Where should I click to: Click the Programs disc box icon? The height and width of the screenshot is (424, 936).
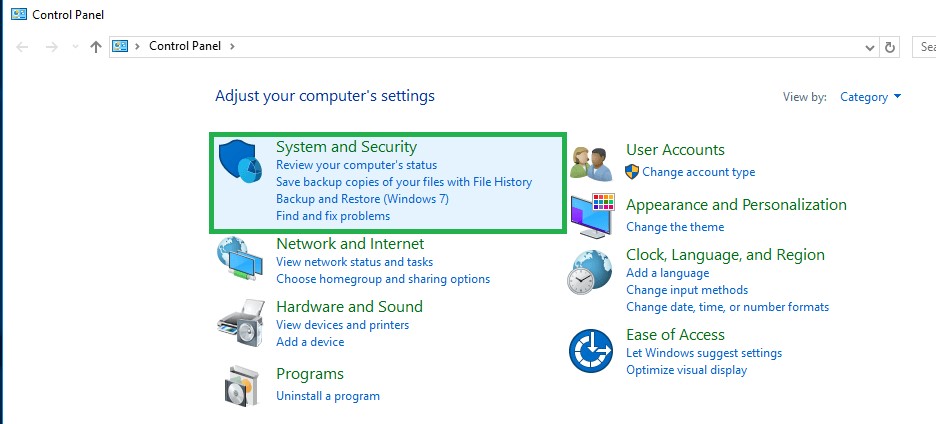tap(242, 386)
